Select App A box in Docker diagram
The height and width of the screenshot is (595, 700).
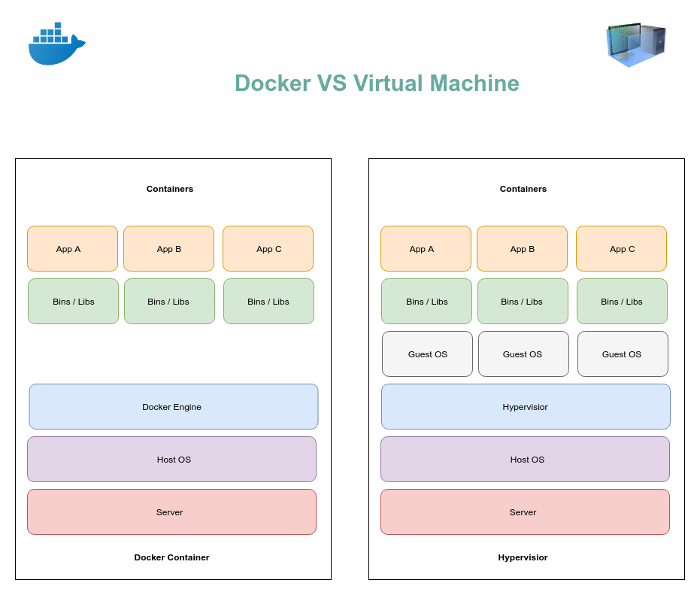tap(72, 249)
